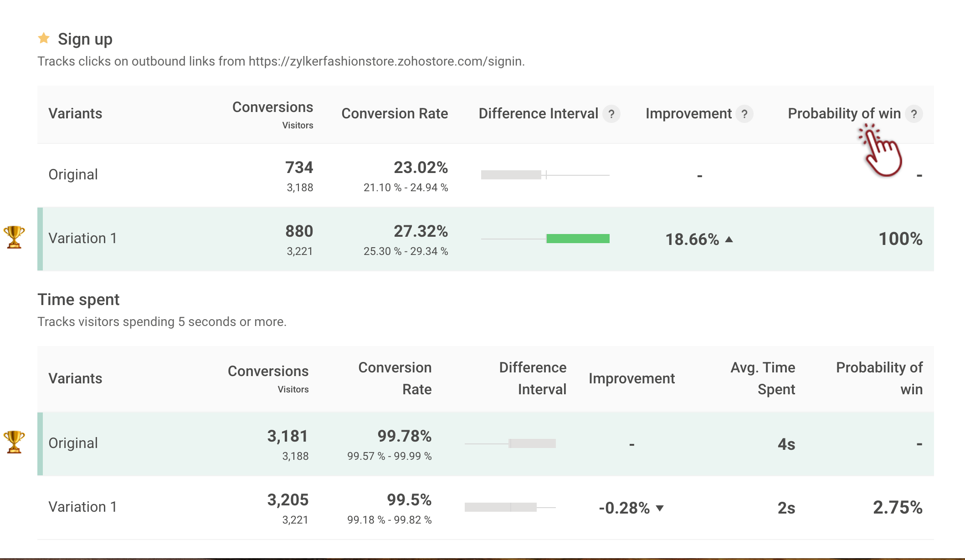Select the Original row in Sign up table
Viewport: 965px width, 560px height.
[73, 175]
